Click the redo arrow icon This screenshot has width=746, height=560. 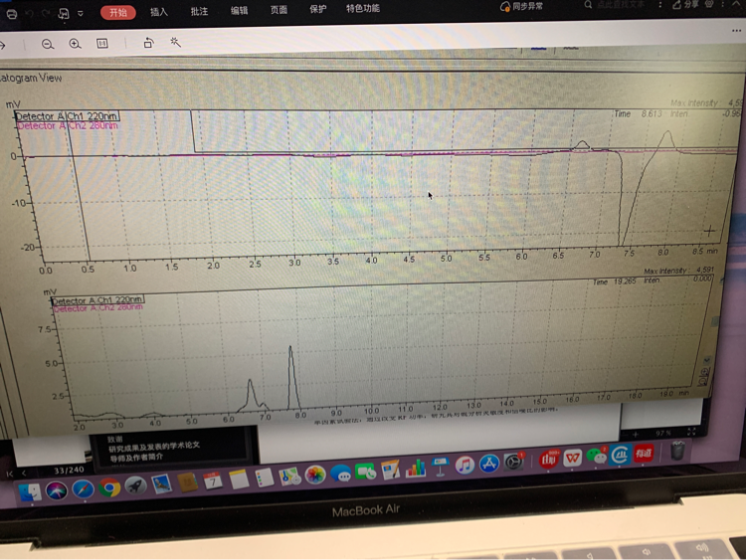pos(46,14)
